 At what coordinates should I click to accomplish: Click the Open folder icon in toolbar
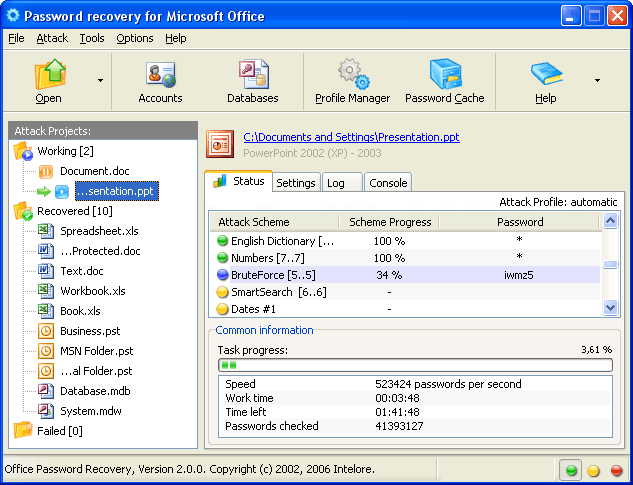(x=50, y=74)
